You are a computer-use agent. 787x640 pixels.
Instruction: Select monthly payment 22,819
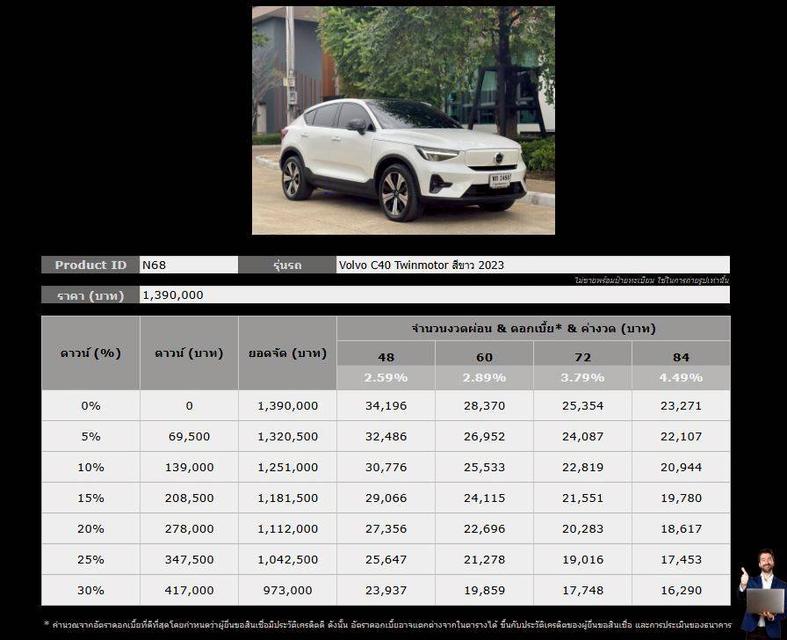click(x=582, y=467)
